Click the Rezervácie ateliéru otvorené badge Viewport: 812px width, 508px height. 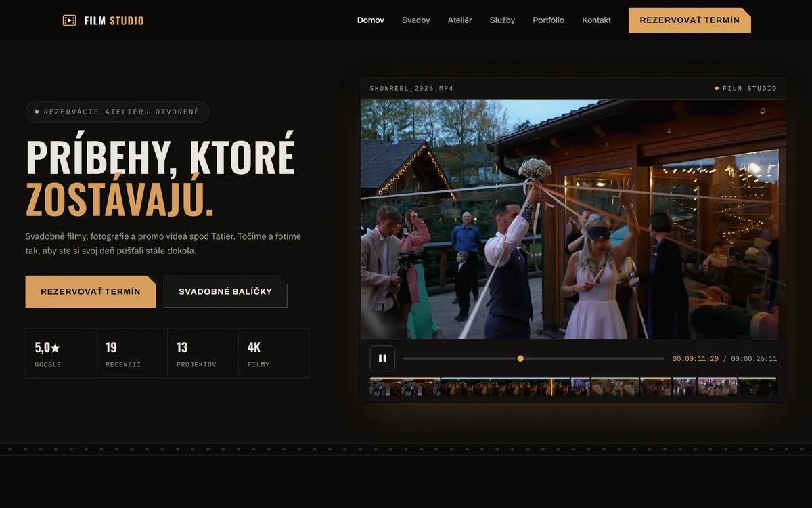pos(117,112)
